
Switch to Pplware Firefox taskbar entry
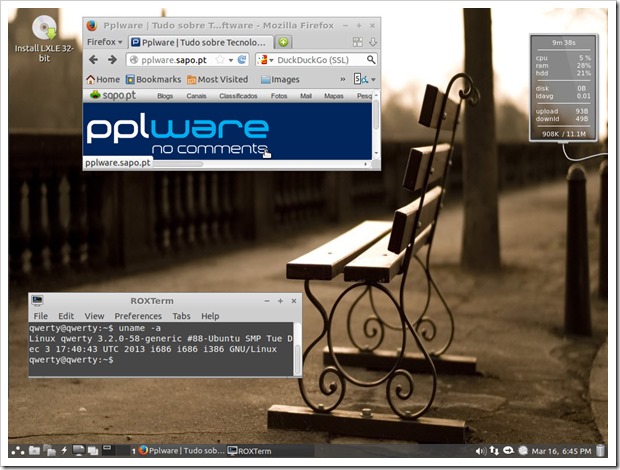pyautogui.click(x=182, y=451)
